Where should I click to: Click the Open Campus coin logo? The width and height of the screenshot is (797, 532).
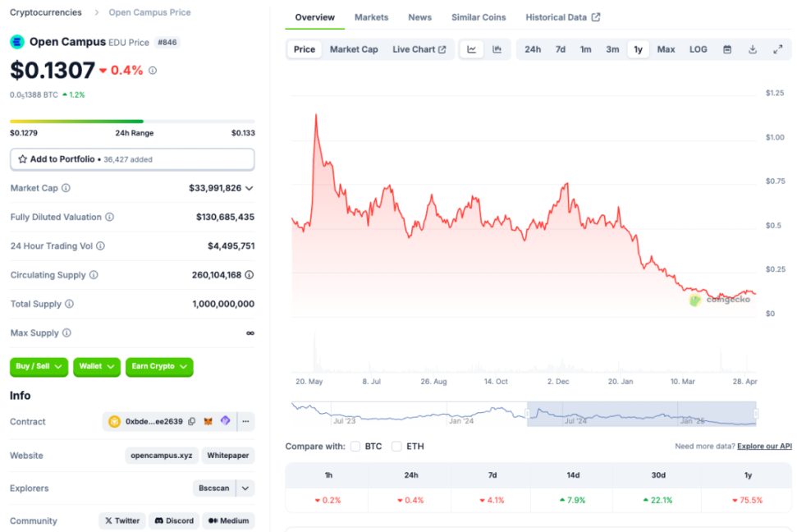point(17,42)
